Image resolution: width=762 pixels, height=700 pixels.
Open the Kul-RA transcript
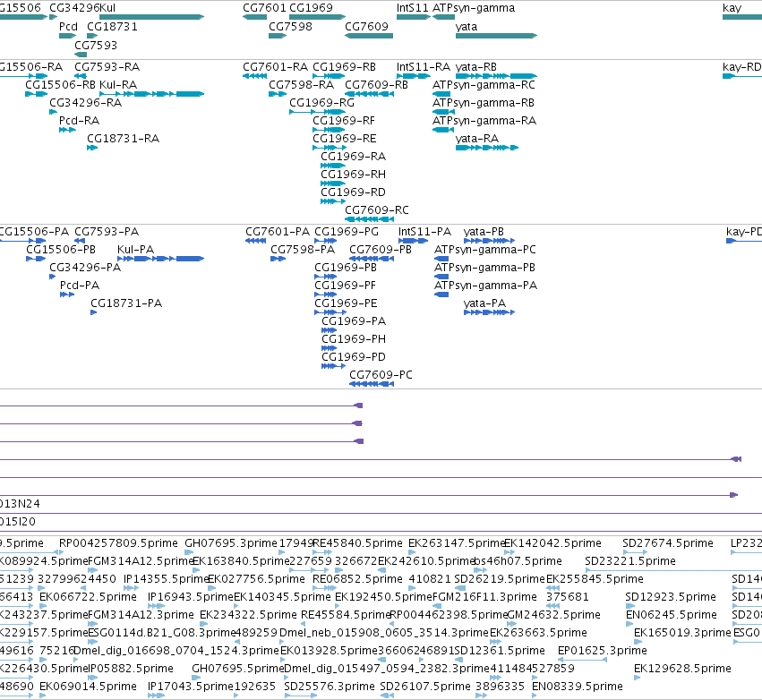click(x=151, y=94)
